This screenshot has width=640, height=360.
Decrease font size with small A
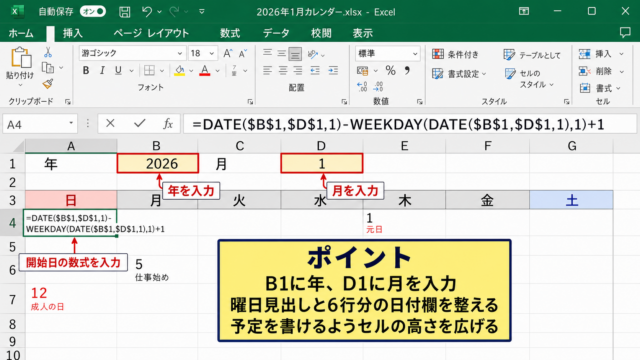[243, 53]
